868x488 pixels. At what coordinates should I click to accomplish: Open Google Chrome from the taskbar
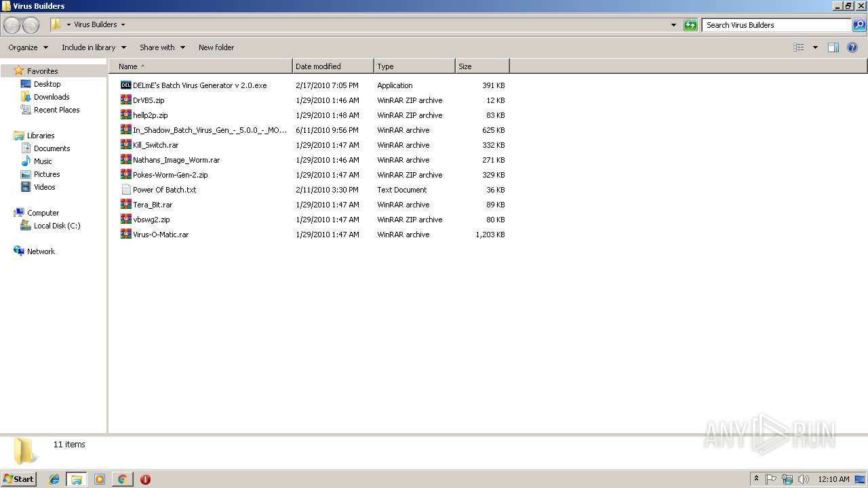(122, 479)
